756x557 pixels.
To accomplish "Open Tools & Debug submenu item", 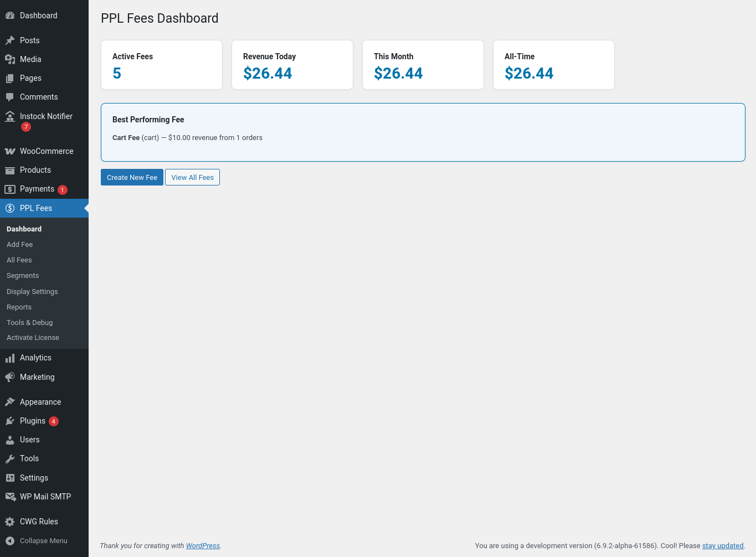I will pyautogui.click(x=30, y=323).
